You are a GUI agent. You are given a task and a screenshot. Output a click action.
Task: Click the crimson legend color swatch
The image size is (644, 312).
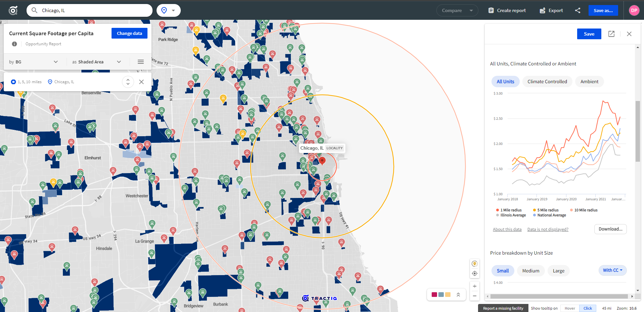(x=434, y=295)
